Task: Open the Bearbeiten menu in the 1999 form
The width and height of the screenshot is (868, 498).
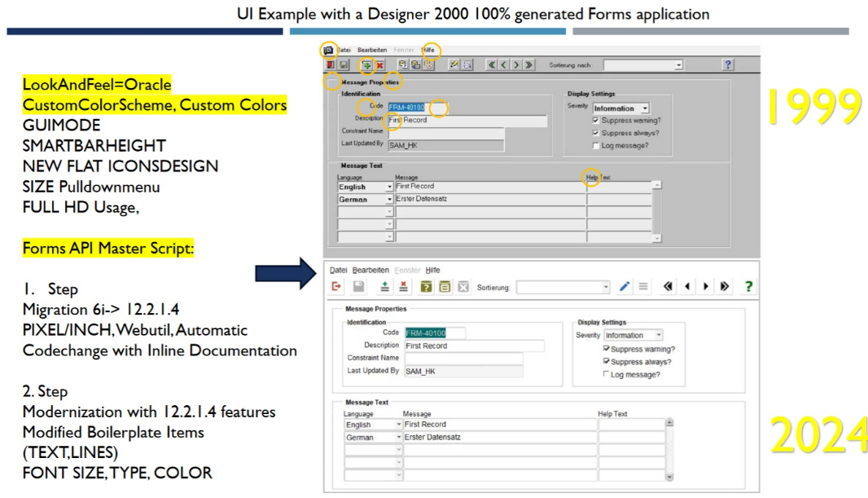Action: tap(370, 51)
